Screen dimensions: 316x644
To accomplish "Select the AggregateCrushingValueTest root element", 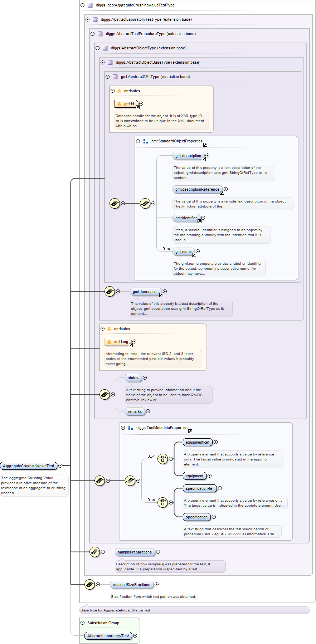I will [x=29, y=466].
